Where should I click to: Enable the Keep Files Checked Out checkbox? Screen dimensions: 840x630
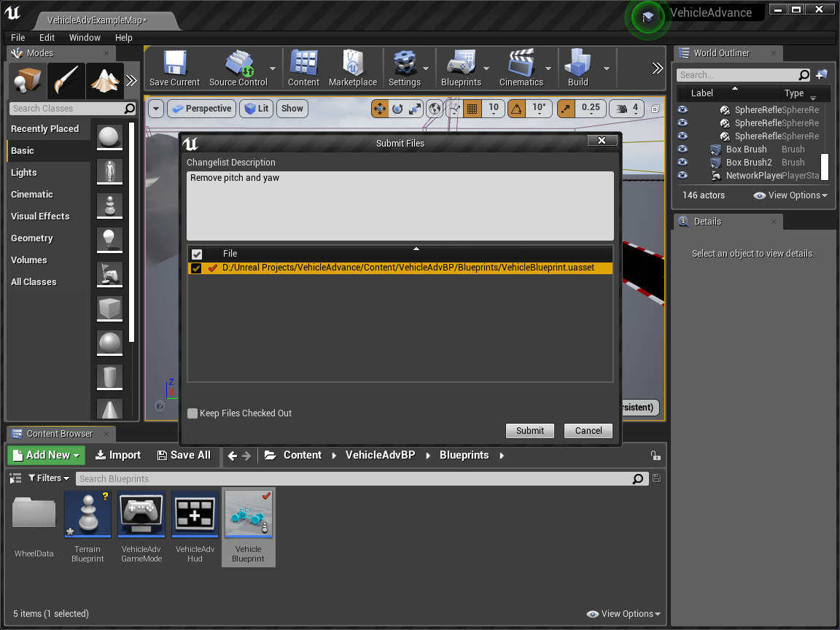(x=192, y=413)
